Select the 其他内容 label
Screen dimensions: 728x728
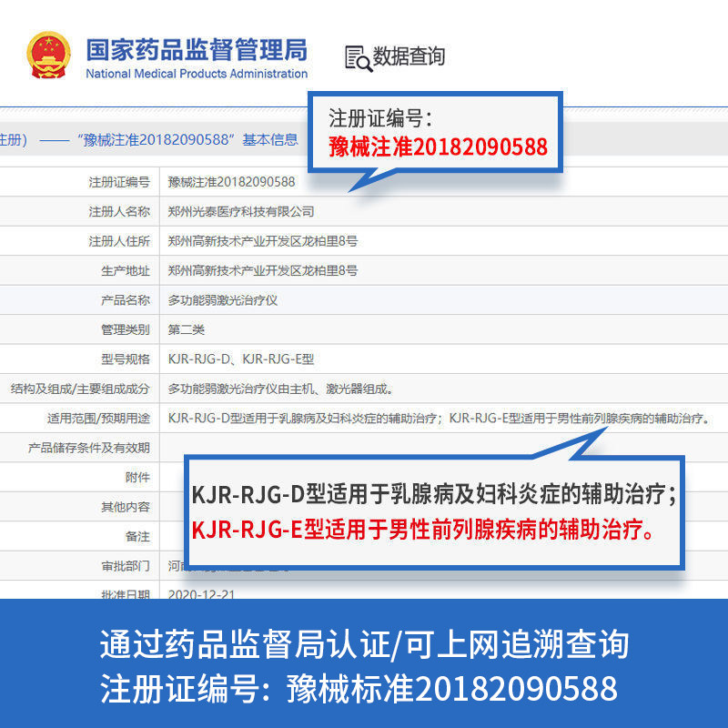126,507
